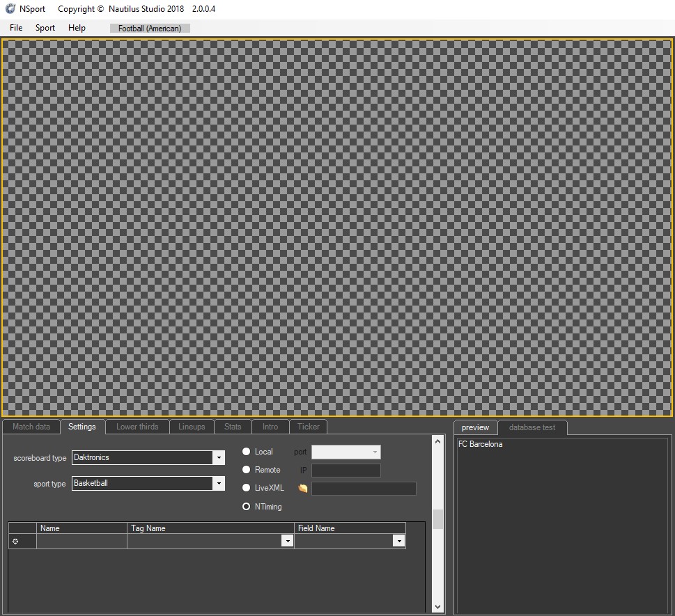Click scroll up arrow in settings panel

[437, 441]
